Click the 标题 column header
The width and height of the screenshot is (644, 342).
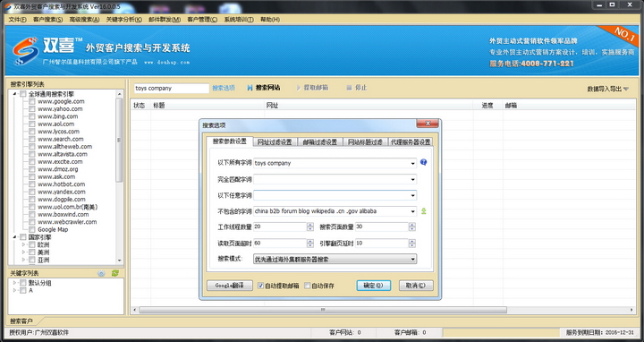(x=159, y=106)
